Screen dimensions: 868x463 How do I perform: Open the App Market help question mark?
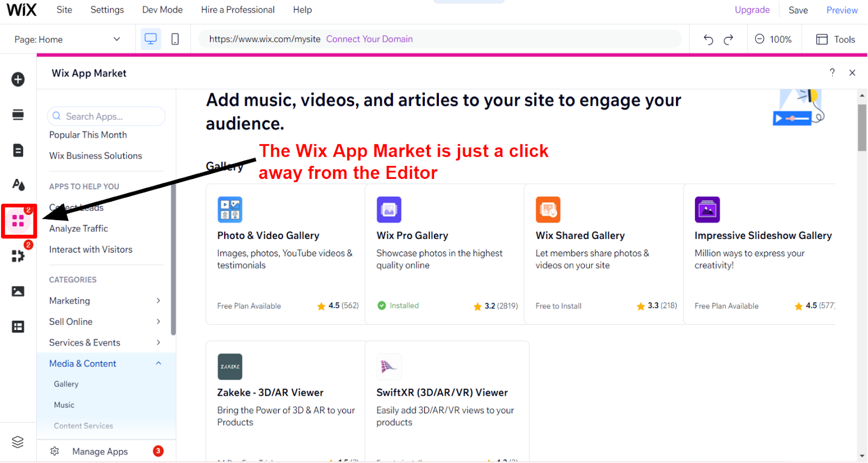832,73
